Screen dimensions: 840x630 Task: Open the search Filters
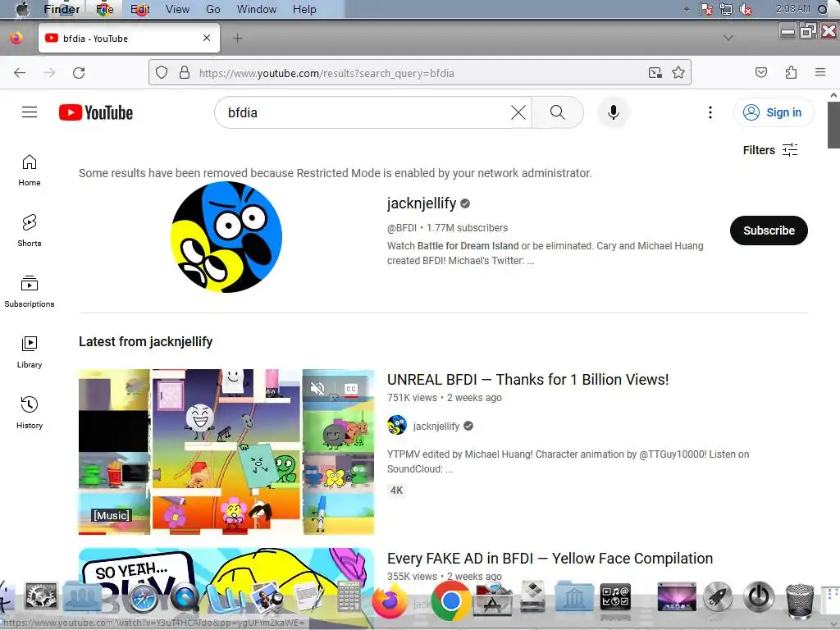[x=769, y=150]
